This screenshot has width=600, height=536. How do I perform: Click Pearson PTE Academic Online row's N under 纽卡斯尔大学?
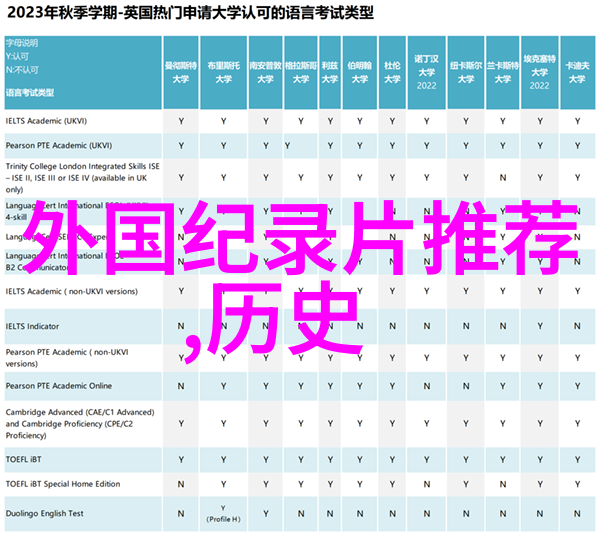point(466,386)
